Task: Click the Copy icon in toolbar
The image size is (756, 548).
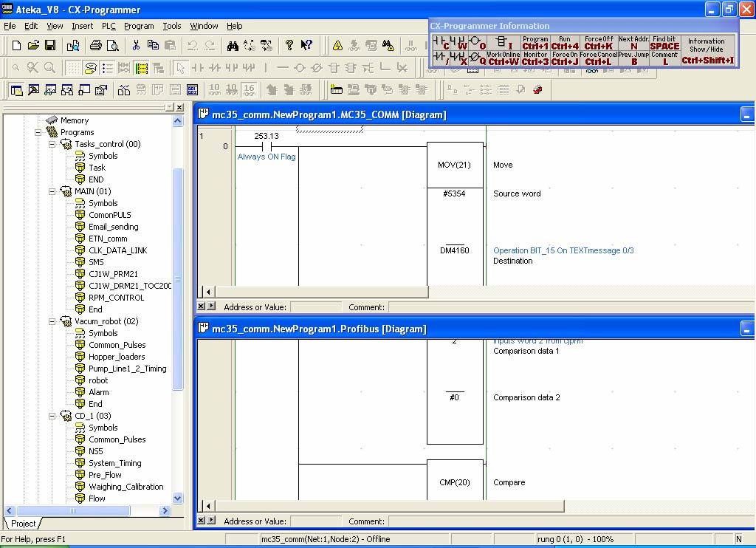Action: pos(153,45)
